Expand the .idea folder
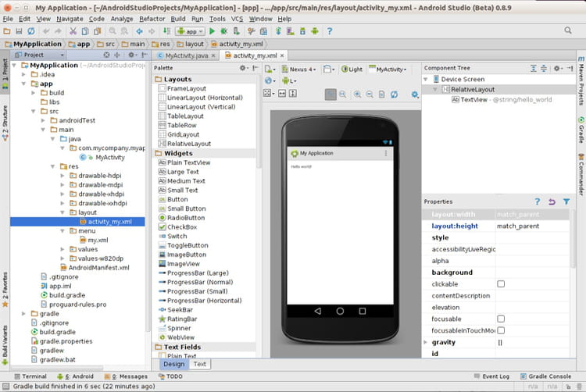Image resolution: width=586 pixels, height=392 pixels. point(23,74)
